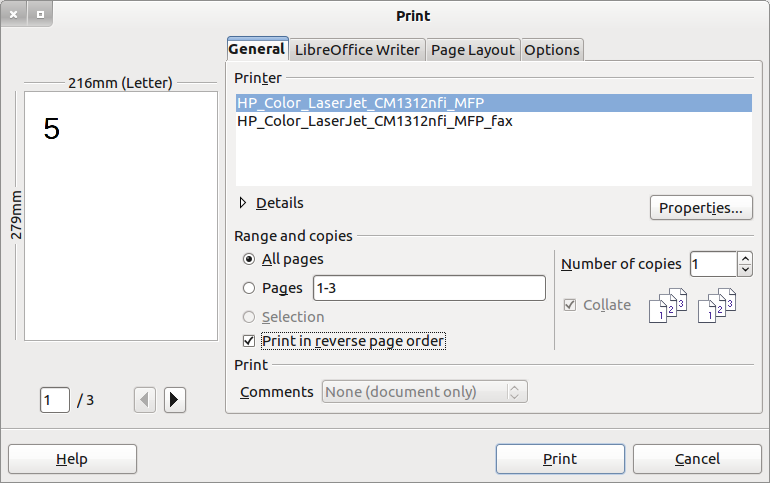Screen dimensions: 770x483
Task: Click the first collate pages icon
Action: [x=669, y=306]
